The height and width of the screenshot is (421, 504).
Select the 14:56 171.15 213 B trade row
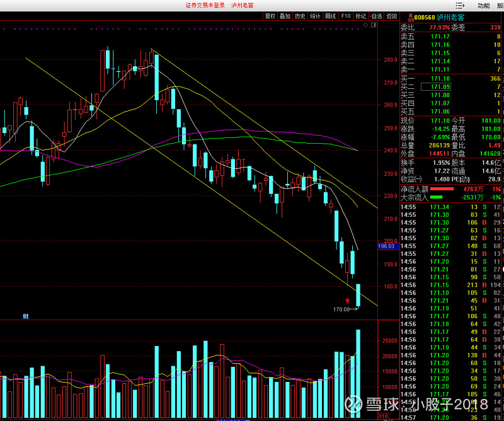pos(450,285)
